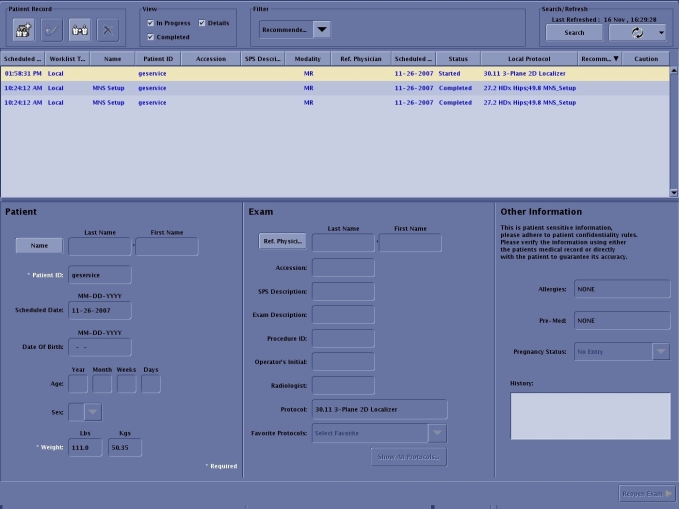This screenshot has height=509, width=679.
Task: Select the Started 3-Plane 2D Localizer row
Action: [x=300, y=74]
